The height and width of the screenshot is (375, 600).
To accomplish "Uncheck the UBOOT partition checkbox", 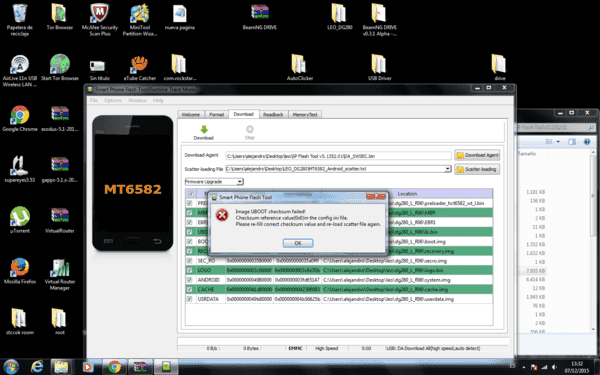I will pyautogui.click(x=189, y=232).
